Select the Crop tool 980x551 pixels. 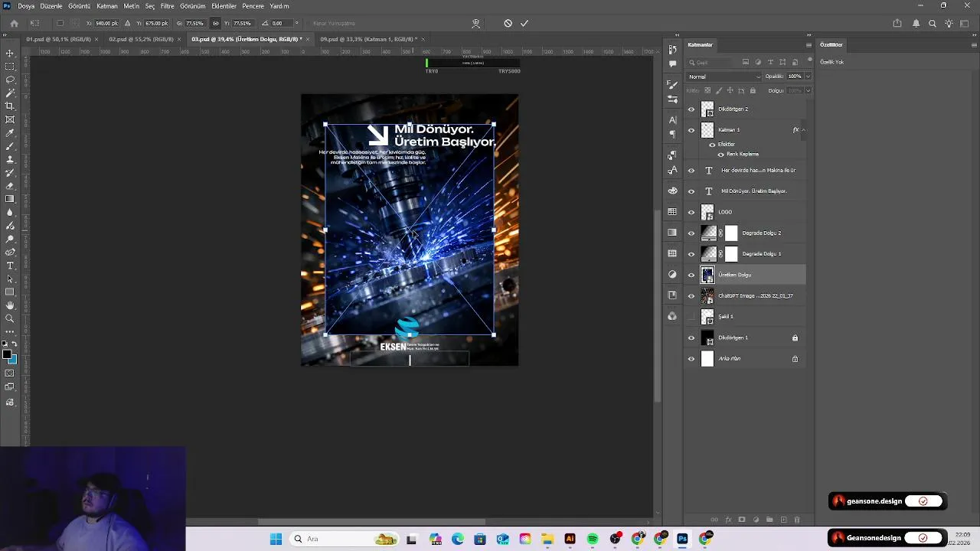(10, 106)
